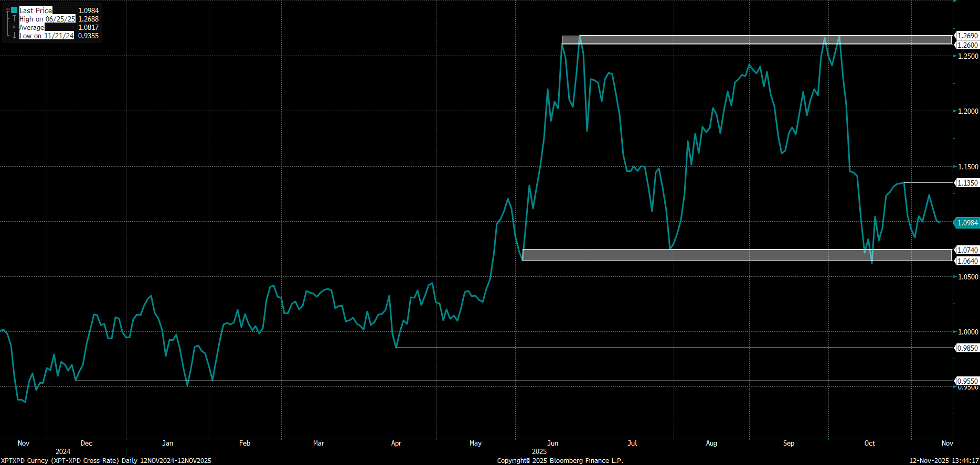Click the 1.2690 price level label

[967, 36]
